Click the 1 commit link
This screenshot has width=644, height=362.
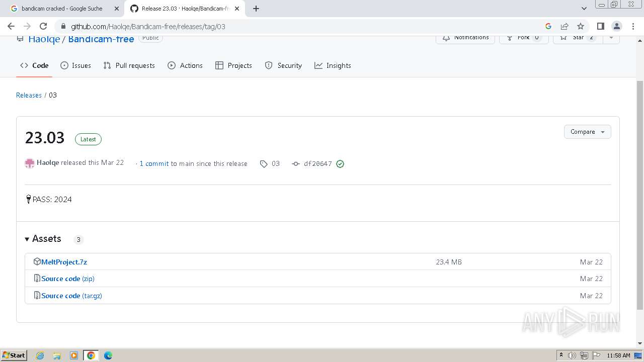[x=154, y=163]
